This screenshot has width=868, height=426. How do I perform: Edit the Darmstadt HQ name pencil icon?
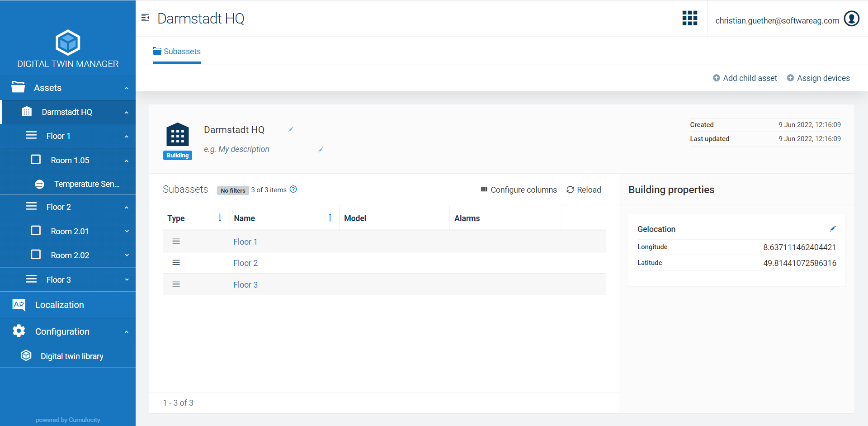[291, 130]
